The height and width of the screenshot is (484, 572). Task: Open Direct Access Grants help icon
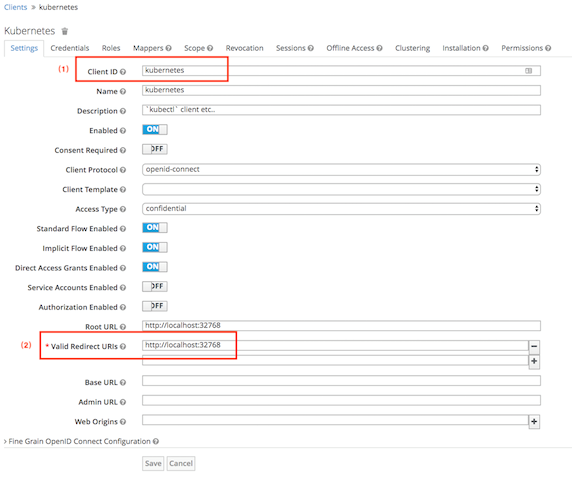123,268
